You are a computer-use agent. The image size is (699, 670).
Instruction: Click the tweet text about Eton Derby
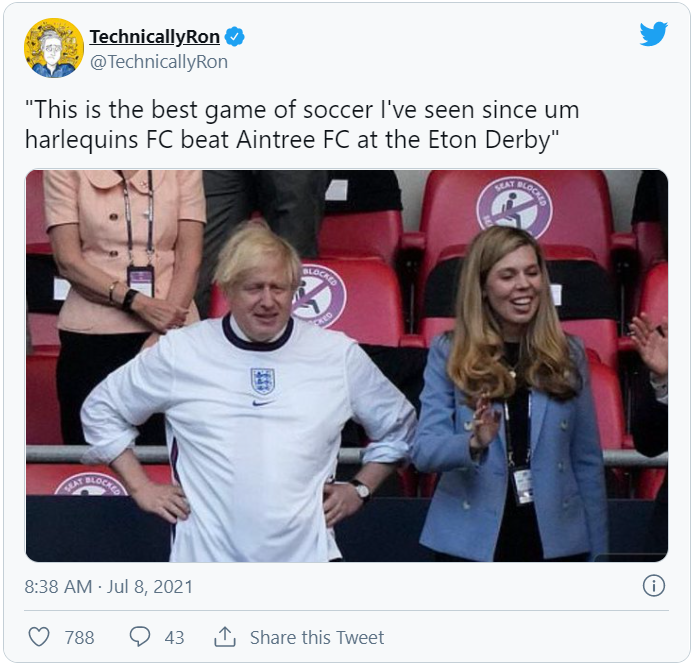point(300,125)
